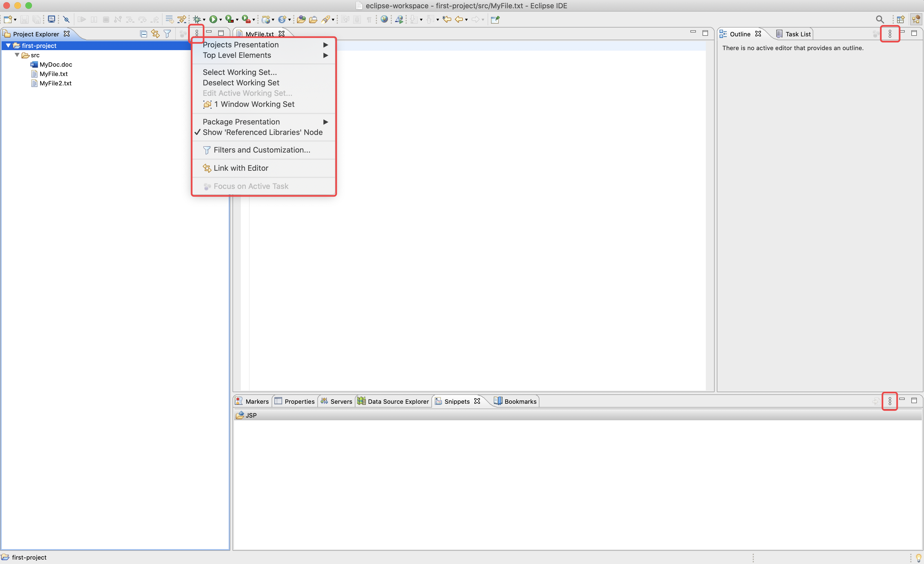
Task: Choose Select Working Set... menu entry
Action: [x=263, y=72]
